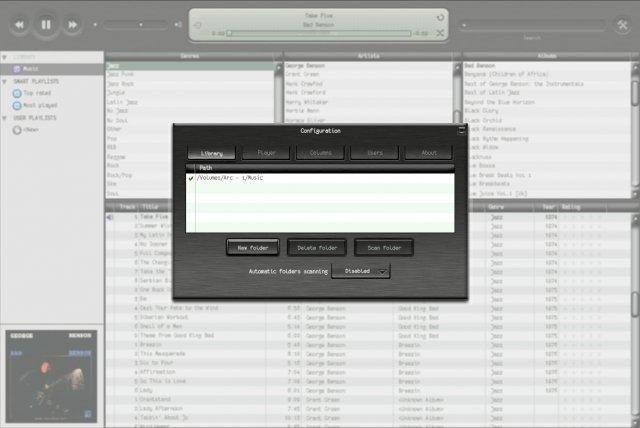
Task: Click the Artists column header
Action: [x=369, y=56]
